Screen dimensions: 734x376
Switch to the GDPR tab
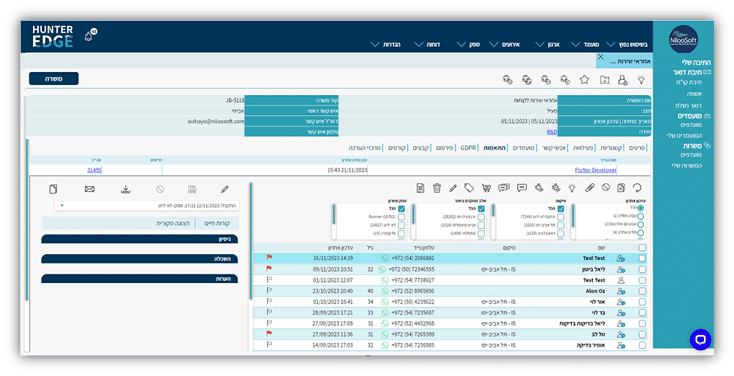[468, 148]
